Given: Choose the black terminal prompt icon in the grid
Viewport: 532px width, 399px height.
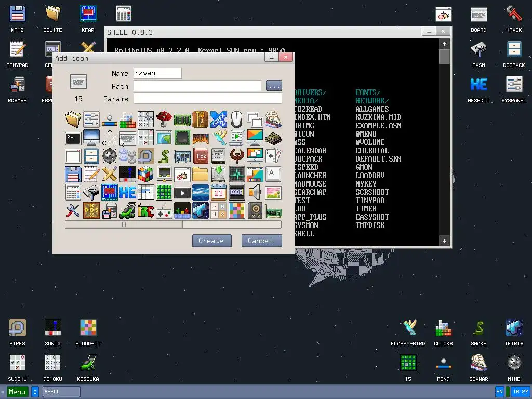Looking at the screenshot, I should click(x=73, y=138).
